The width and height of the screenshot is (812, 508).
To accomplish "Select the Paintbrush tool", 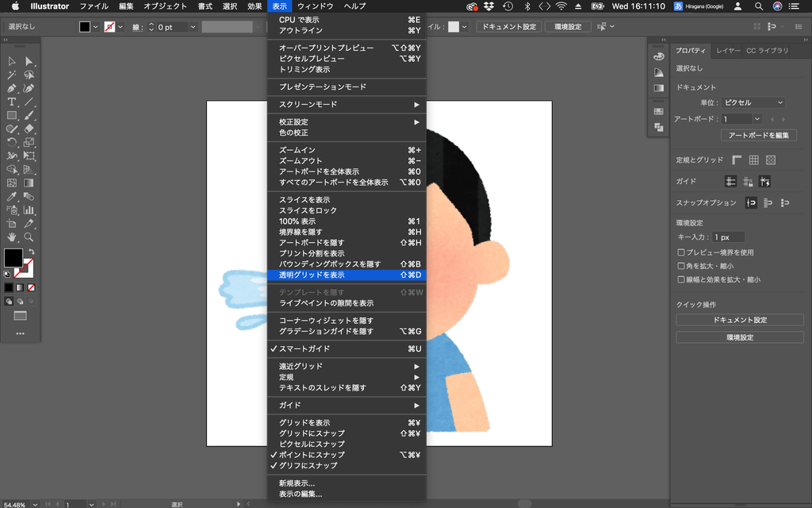I will pyautogui.click(x=29, y=115).
